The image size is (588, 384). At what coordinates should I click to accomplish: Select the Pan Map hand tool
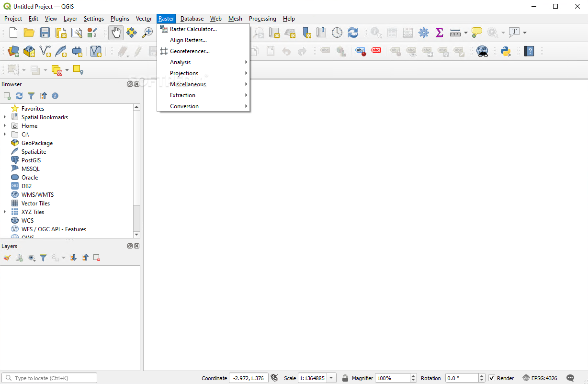(116, 33)
